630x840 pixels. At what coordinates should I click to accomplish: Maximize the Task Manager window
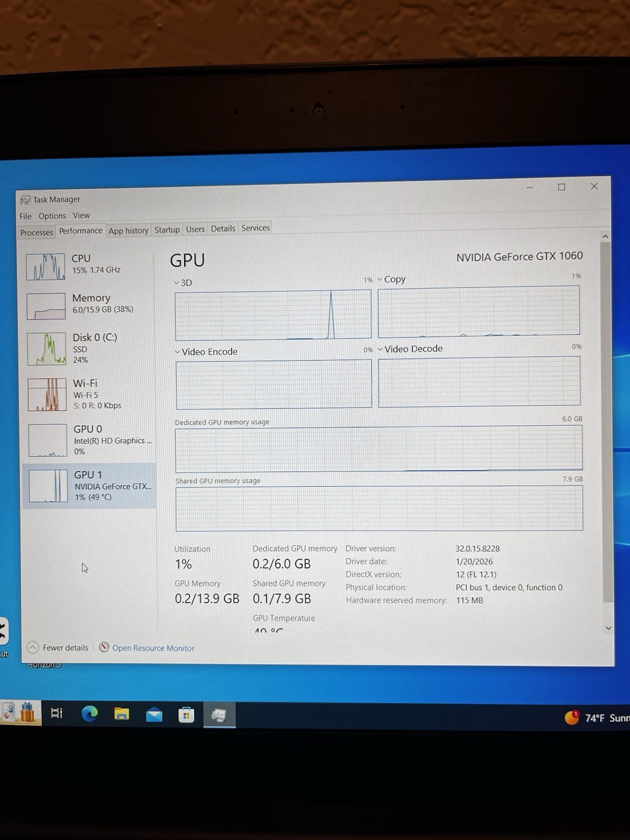pyautogui.click(x=561, y=187)
